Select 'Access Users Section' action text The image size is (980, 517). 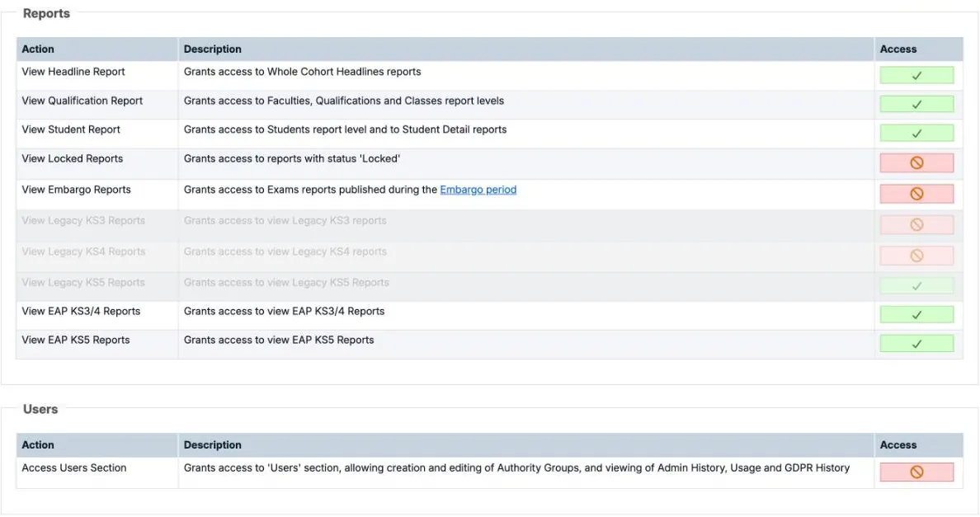tap(73, 468)
